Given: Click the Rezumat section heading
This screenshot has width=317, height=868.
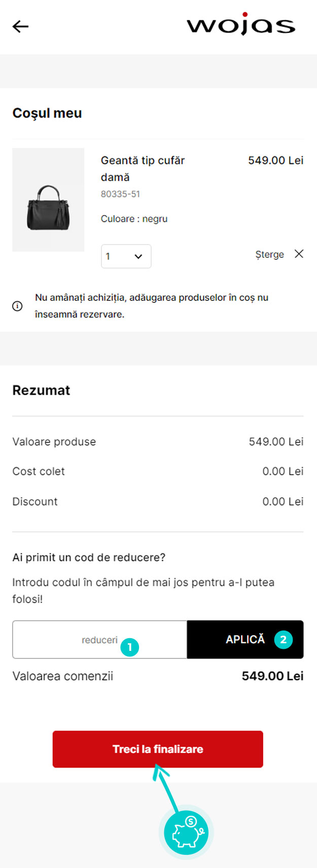Looking at the screenshot, I should coord(41,390).
